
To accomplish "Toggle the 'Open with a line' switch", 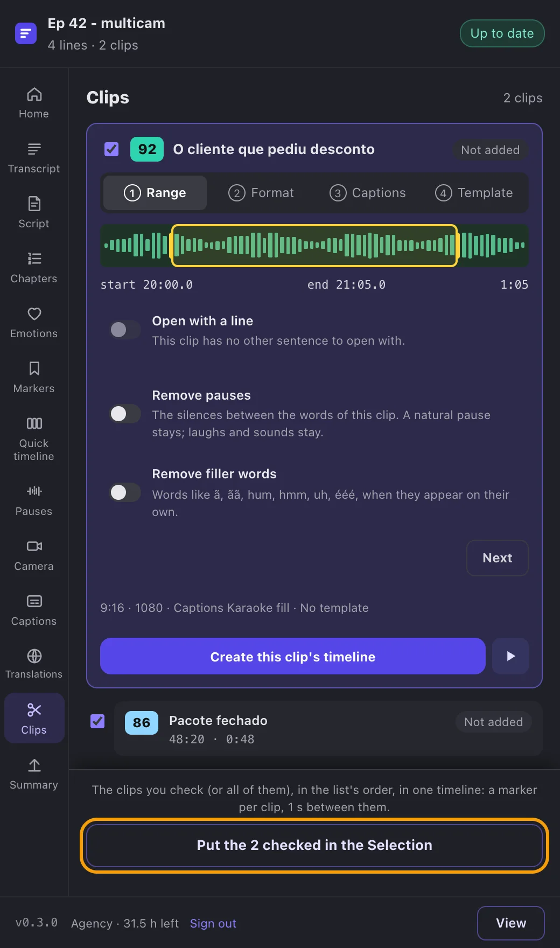I will pyautogui.click(x=125, y=330).
